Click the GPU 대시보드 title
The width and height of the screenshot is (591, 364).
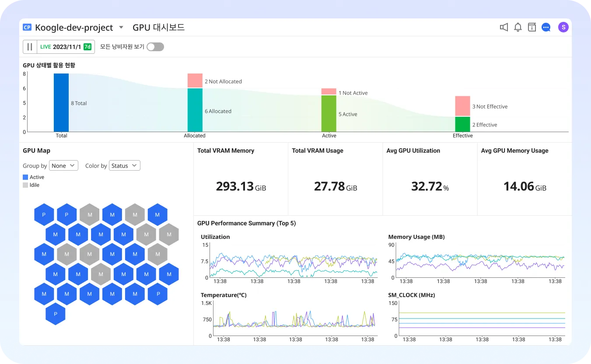(x=159, y=27)
